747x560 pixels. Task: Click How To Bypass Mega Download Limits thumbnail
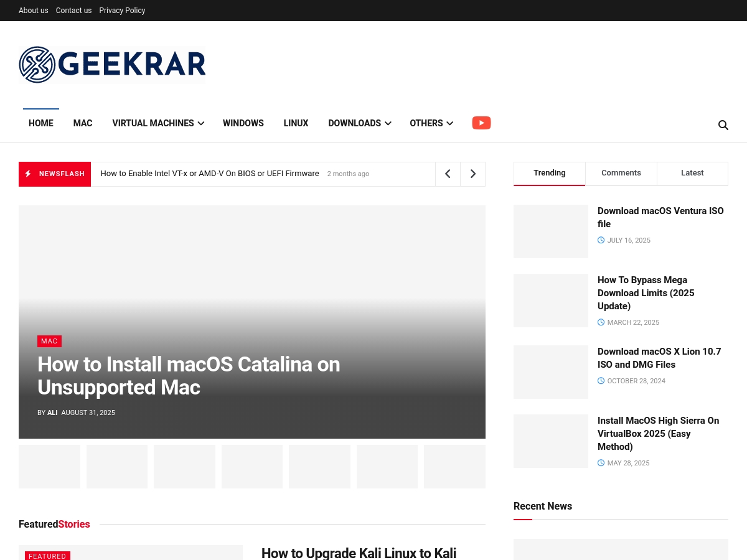click(551, 301)
